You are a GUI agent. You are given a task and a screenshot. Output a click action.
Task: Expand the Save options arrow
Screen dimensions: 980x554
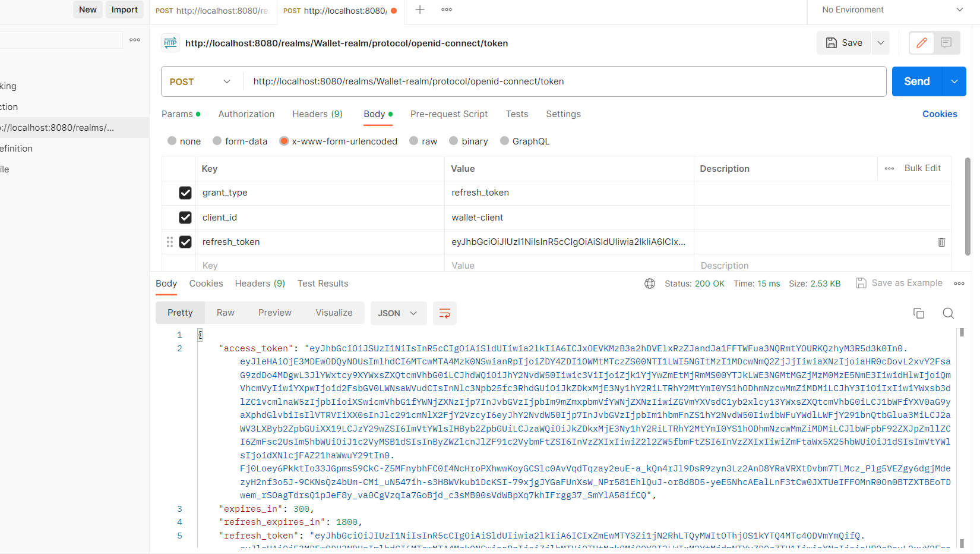coord(881,43)
